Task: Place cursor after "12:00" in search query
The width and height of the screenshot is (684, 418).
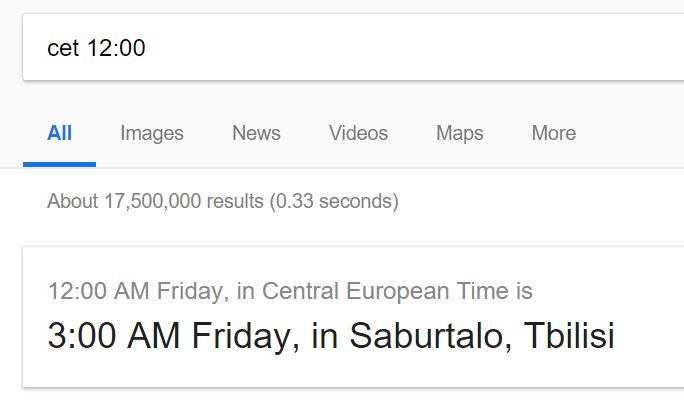Action: pyautogui.click(x=147, y=48)
